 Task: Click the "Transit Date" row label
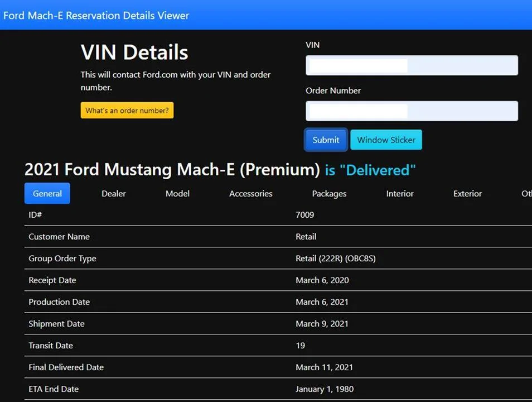[51, 346]
